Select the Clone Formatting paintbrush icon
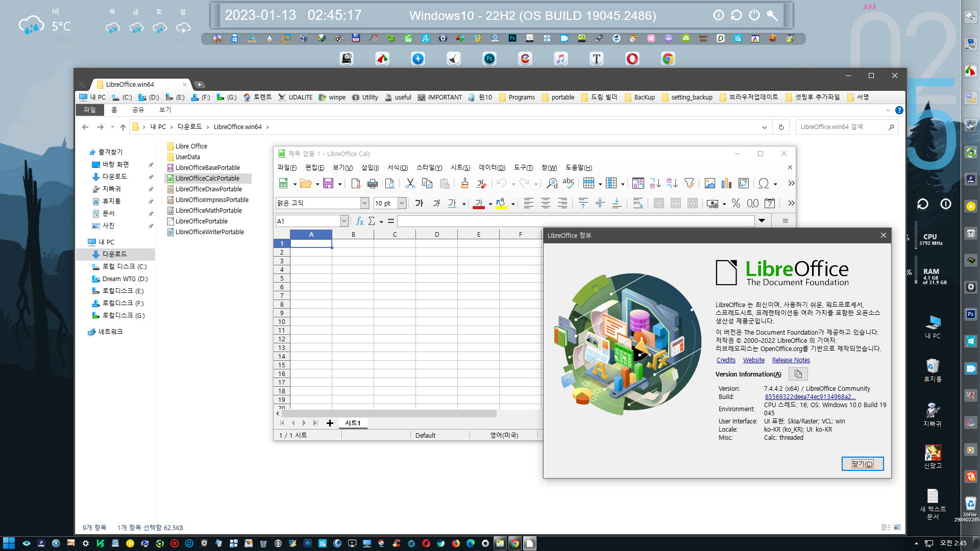 coord(464,184)
